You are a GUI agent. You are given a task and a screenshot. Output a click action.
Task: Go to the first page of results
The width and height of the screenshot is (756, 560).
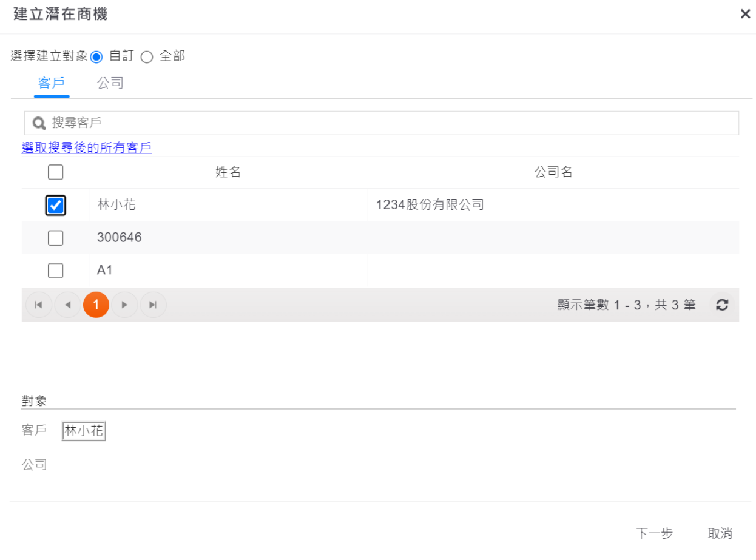[x=38, y=305]
